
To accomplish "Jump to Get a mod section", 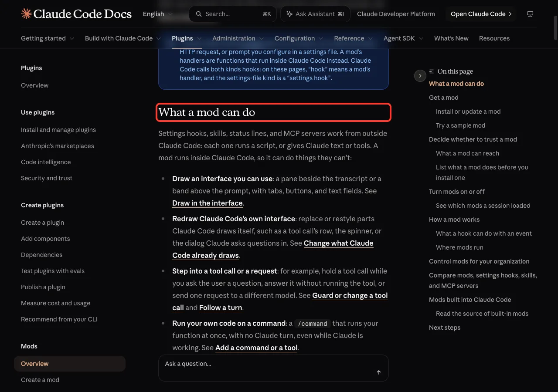I will [x=444, y=98].
